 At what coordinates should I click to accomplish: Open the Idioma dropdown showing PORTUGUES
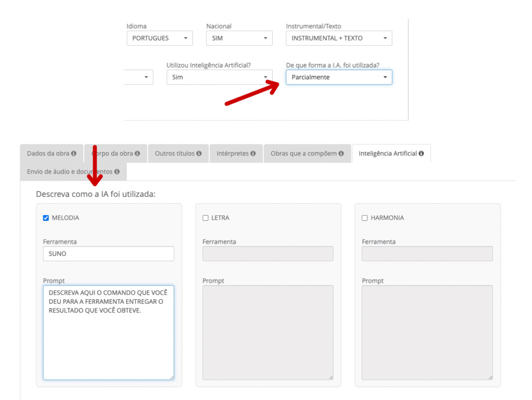pyautogui.click(x=159, y=38)
